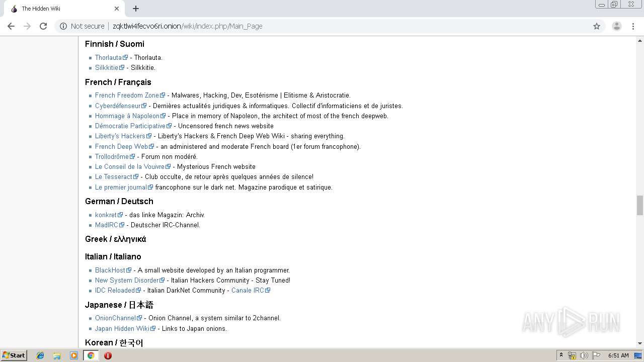
Task: Click the Greek / ελληνικά heading
Action: (116, 239)
